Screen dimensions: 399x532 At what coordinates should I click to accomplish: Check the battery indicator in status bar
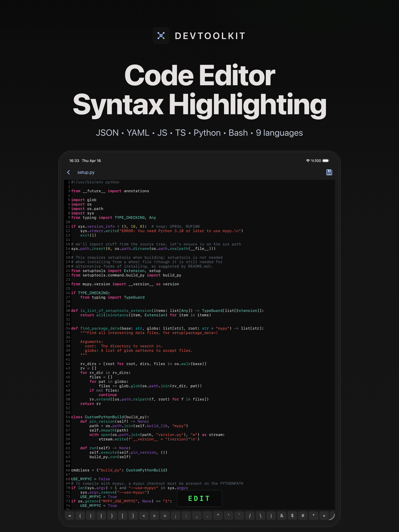tap(326, 161)
